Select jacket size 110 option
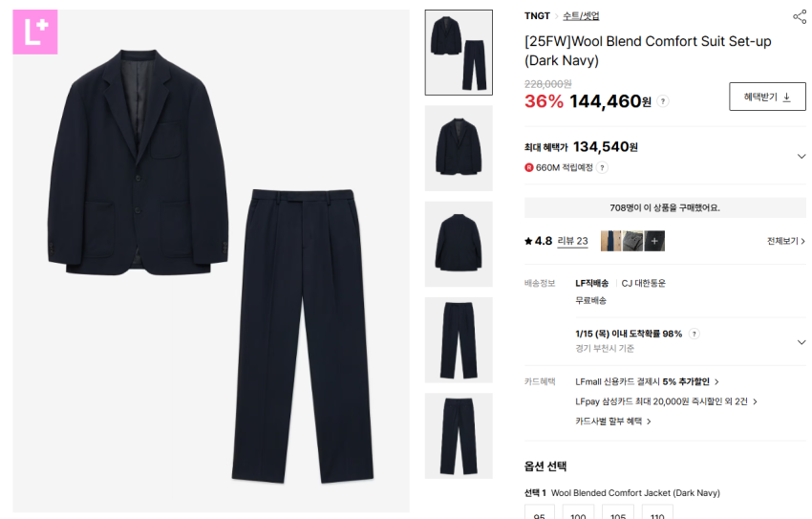The image size is (812, 519). click(x=657, y=512)
